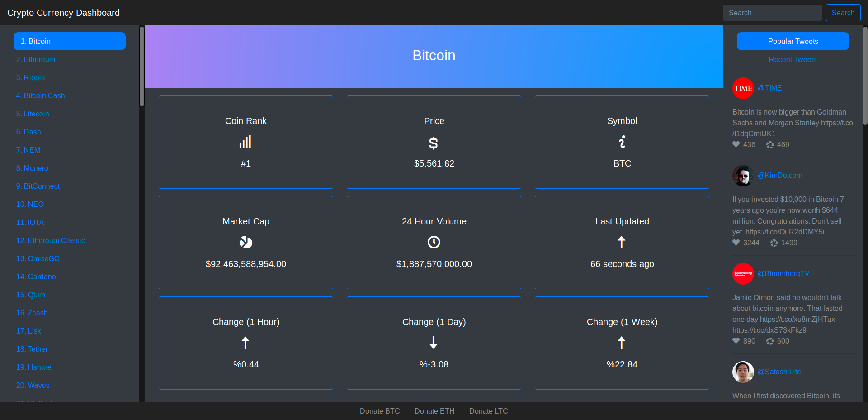Image resolution: width=868 pixels, height=420 pixels.
Task: Open 4. Bitcoin Cash from the list
Action: 41,95
